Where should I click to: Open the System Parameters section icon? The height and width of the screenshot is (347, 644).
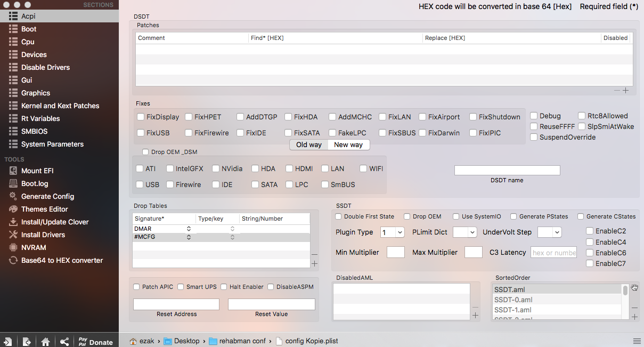(13, 144)
